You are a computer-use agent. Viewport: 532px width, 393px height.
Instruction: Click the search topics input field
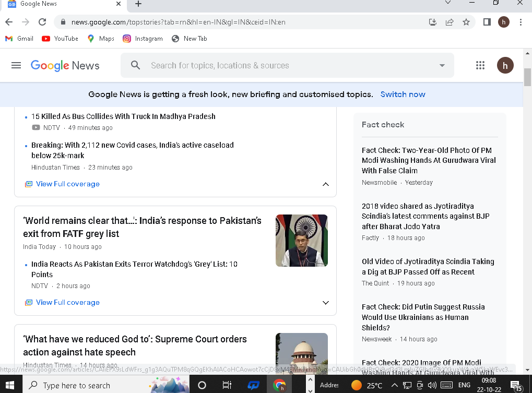tap(287, 66)
